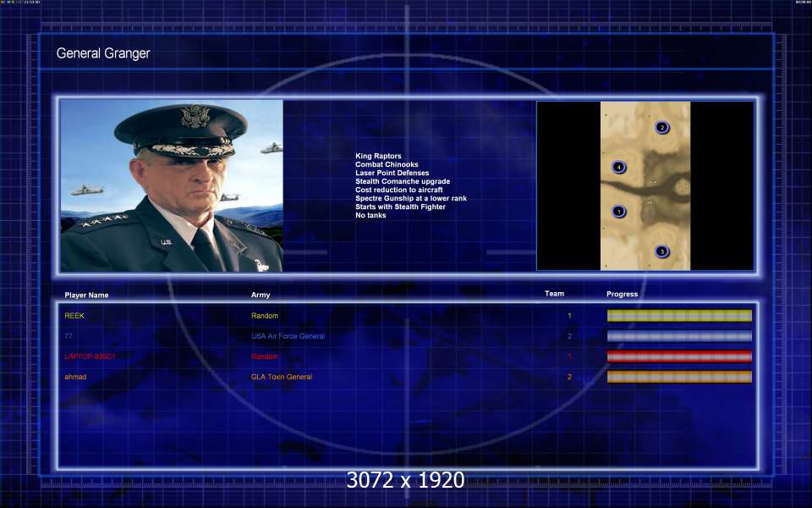Click the red LAPTOP loading progress bar
The height and width of the screenshot is (508, 812).
(x=679, y=356)
